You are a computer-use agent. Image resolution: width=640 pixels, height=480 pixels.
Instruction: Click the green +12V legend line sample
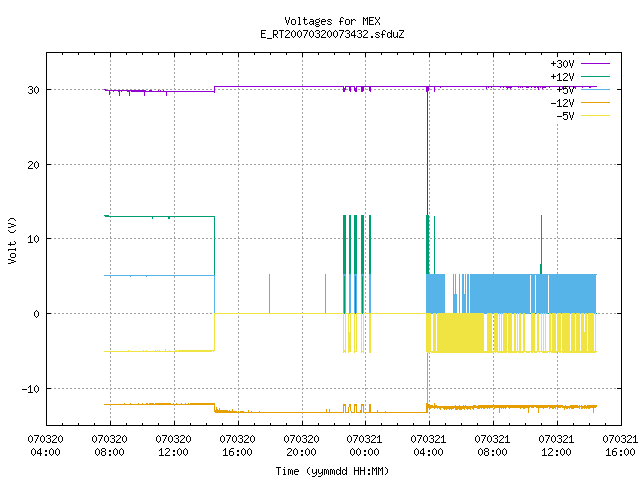click(x=595, y=76)
